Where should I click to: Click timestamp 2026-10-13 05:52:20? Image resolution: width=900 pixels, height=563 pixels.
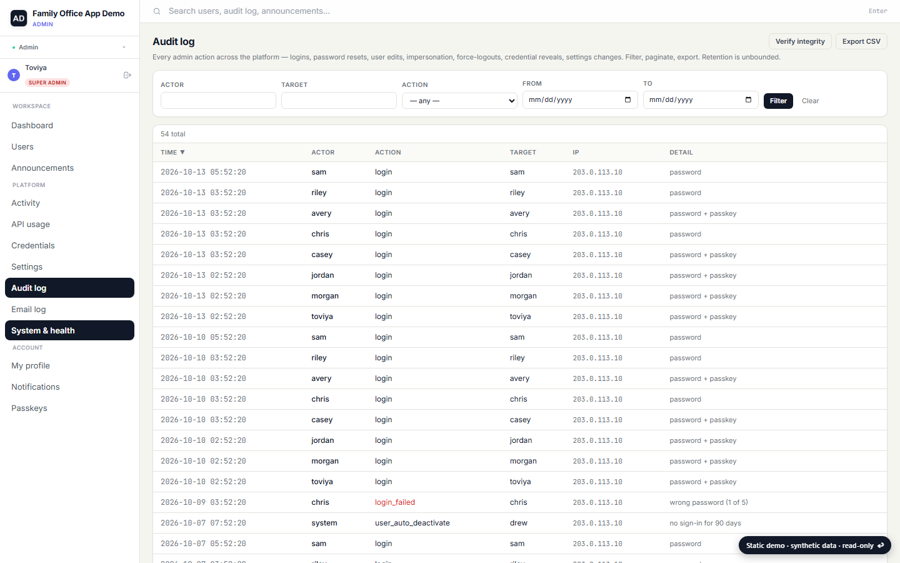[x=203, y=172]
